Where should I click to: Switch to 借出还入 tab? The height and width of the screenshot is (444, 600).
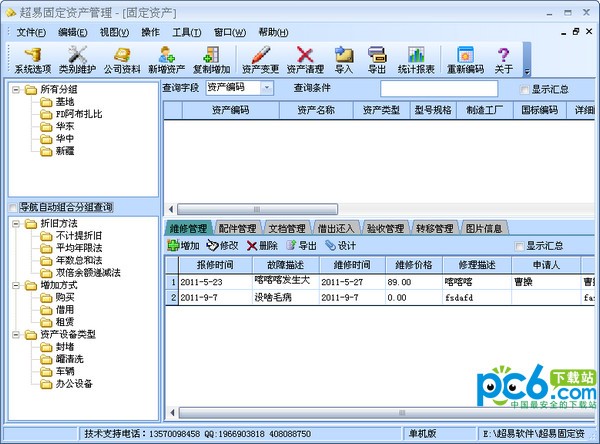click(336, 229)
